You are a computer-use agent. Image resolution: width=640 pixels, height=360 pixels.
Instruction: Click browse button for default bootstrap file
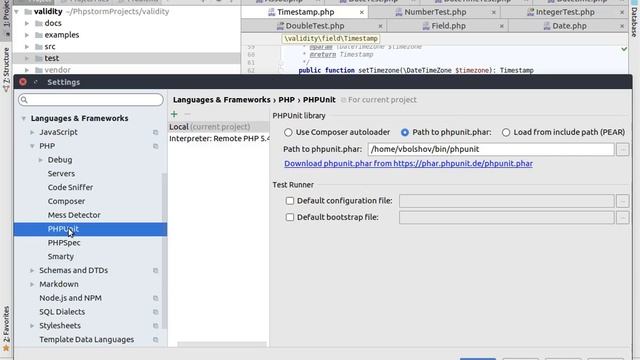click(622, 218)
